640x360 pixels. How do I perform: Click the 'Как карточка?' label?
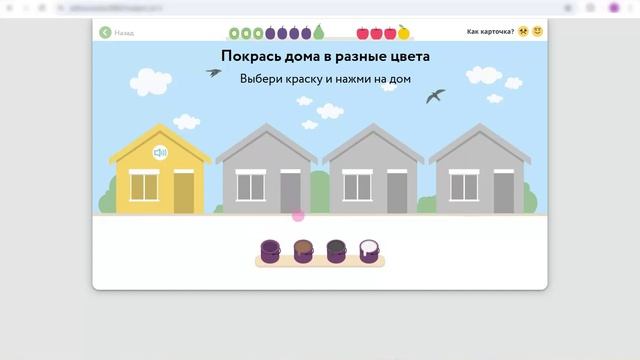click(490, 31)
